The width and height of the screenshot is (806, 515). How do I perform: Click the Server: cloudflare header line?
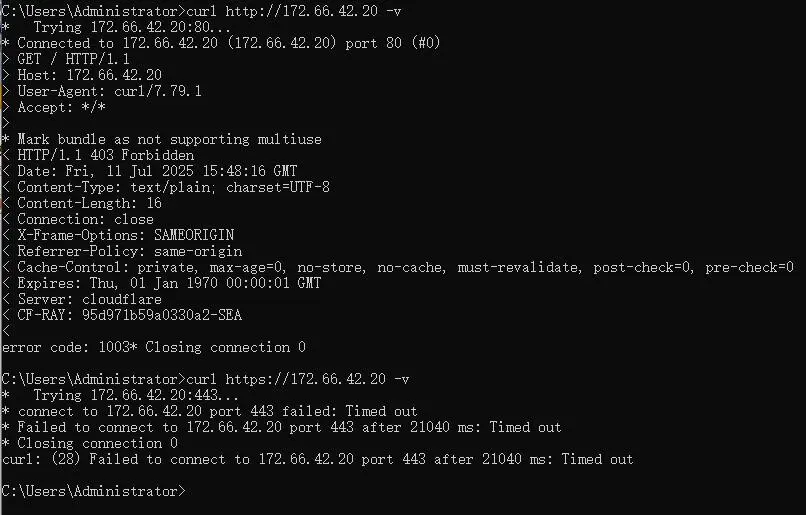tap(82, 299)
